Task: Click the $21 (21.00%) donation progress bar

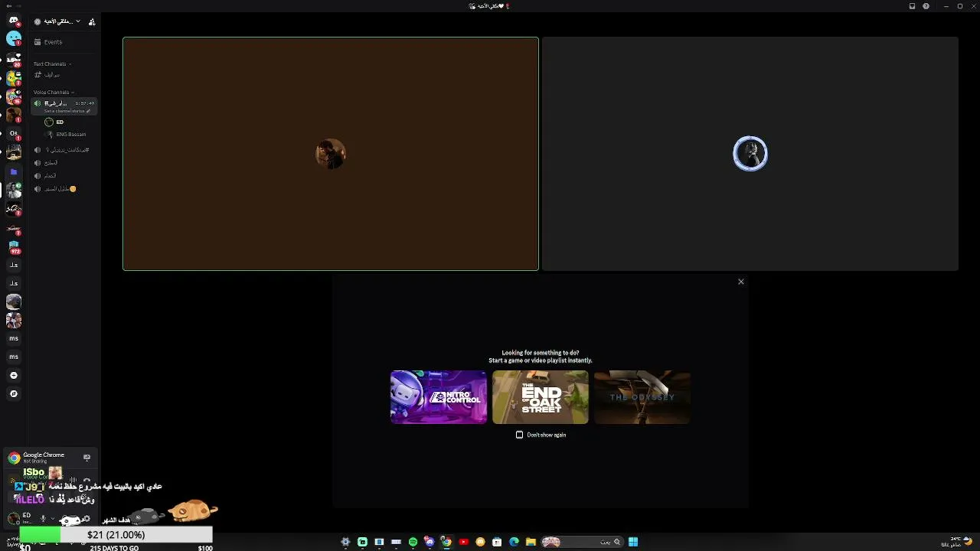Action: pos(116,535)
